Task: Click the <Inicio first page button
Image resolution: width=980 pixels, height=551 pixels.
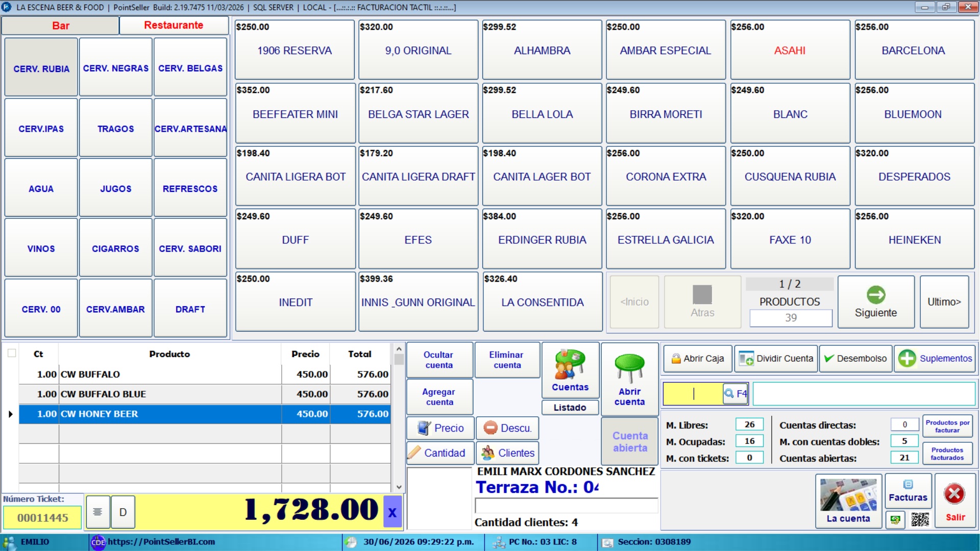Action: coord(634,302)
